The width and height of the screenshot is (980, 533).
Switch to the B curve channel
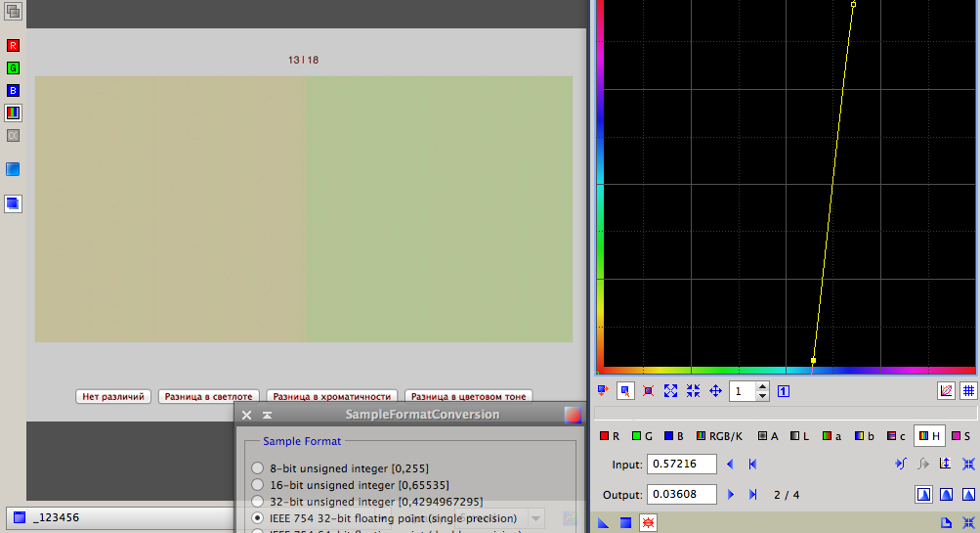674,436
